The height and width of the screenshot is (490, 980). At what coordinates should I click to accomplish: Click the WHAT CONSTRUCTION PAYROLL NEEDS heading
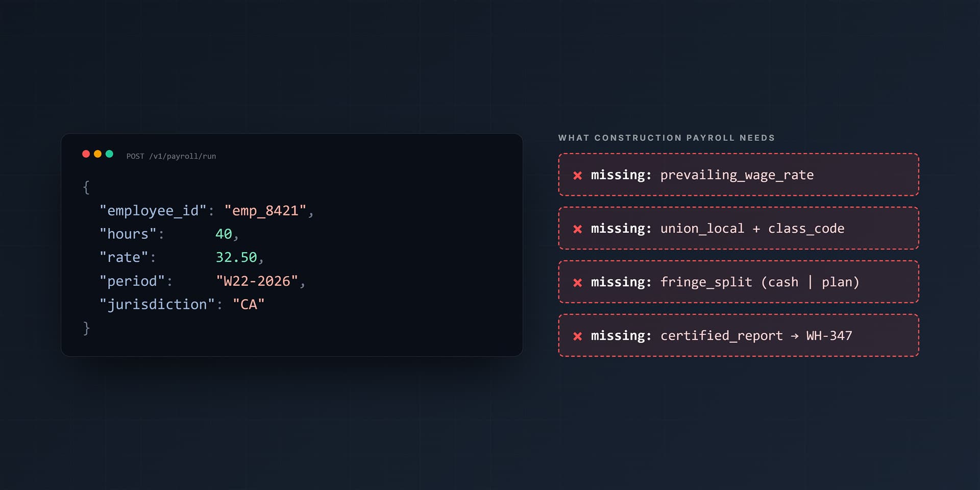(x=667, y=138)
